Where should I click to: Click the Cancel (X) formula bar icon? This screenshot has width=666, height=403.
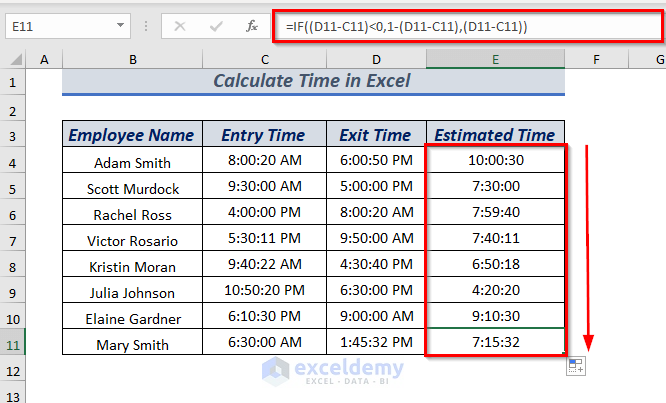pos(180,26)
